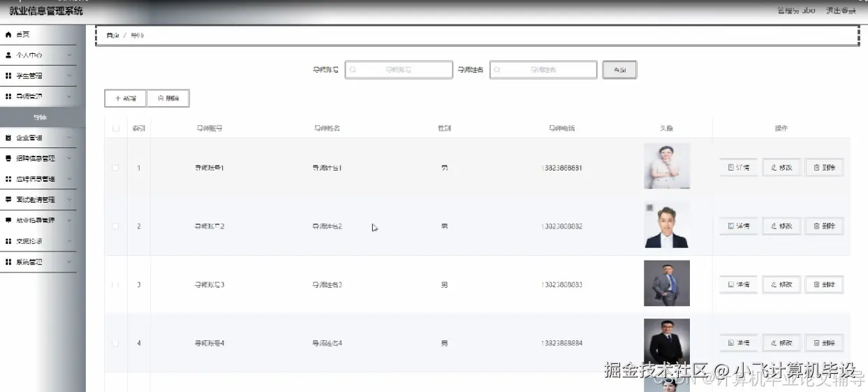Screen dimensions: 868x392
Task: Click the 首页 breadcrumb link
Action: click(112, 35)
